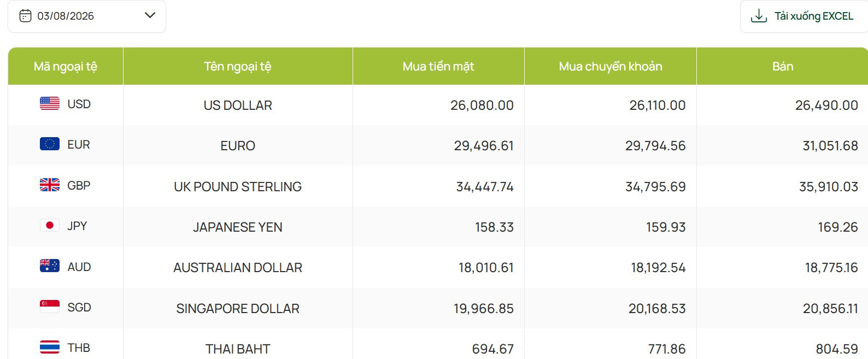Select the Mua tiền mặt column header
Screen dimensions: 868x359
click(438, 66)
